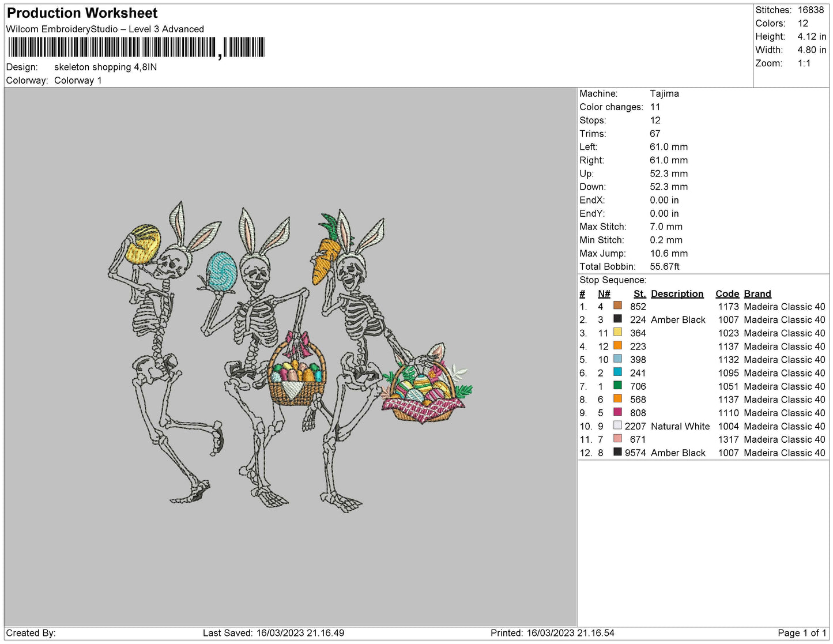This screenshot has width=833, height=644.
Task: Click the orange swatch for stop 8
Action: [618, 398]
